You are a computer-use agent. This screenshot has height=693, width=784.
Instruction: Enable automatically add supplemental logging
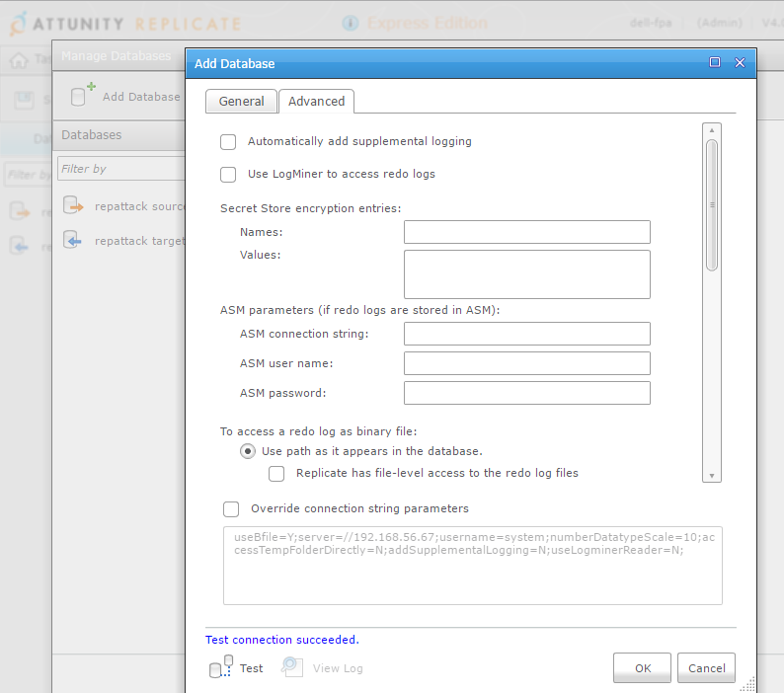click(x=228, y=142)
